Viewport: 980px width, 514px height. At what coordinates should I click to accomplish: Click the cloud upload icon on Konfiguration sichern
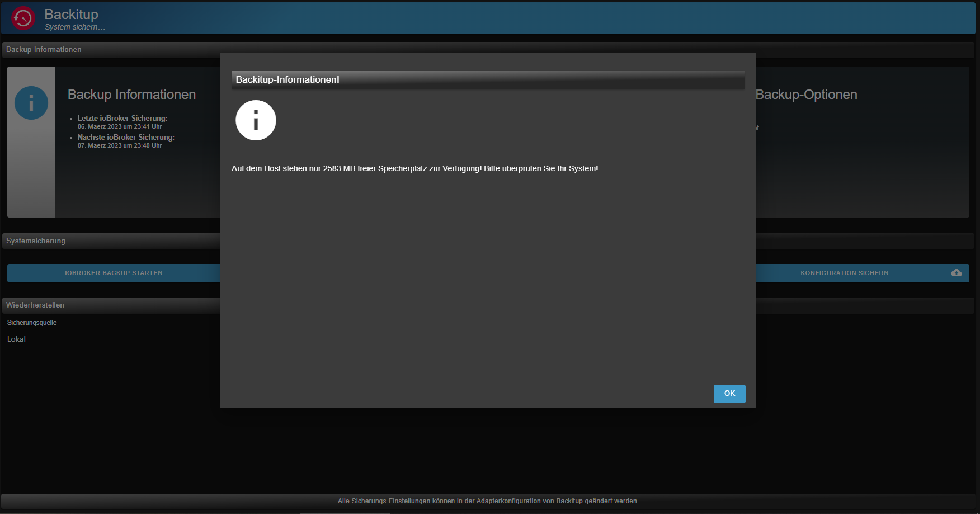pyautogui.click(x=957, y=273)
